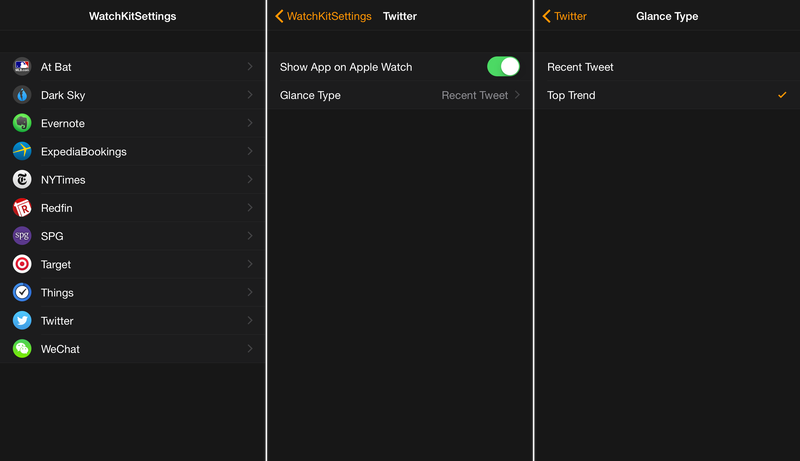Tap the At Bat MLB app icon

[22, 67]
